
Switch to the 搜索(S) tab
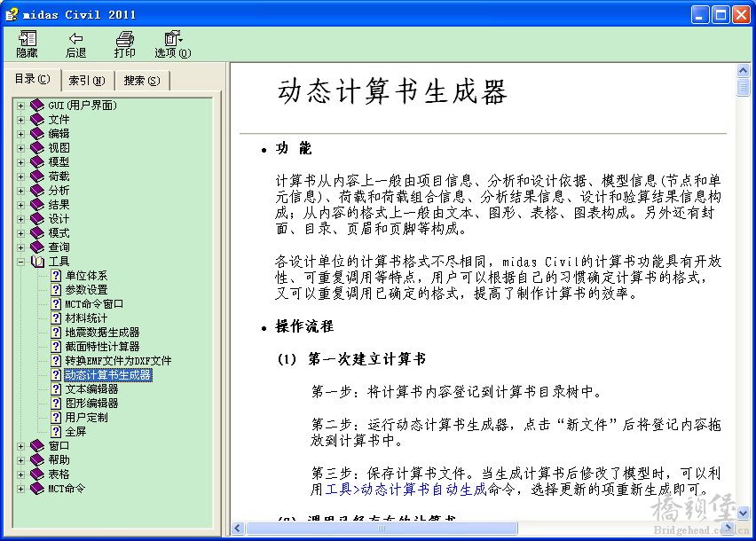click(142, 81)
